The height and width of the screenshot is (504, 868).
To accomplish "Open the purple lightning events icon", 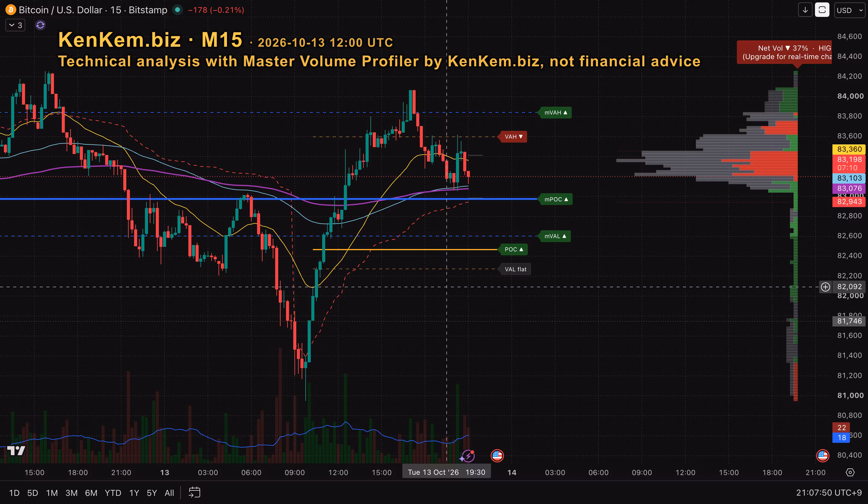I will [x=467, y=456].
